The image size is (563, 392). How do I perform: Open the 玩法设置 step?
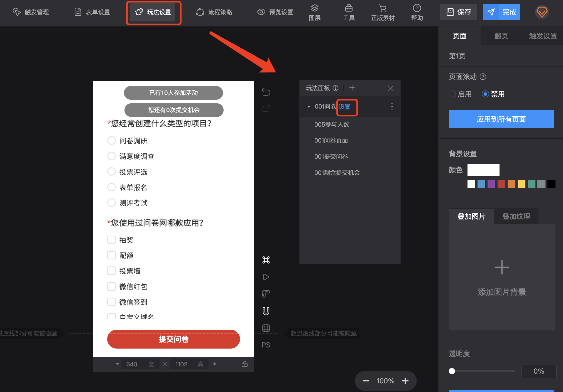pos(153,12)
